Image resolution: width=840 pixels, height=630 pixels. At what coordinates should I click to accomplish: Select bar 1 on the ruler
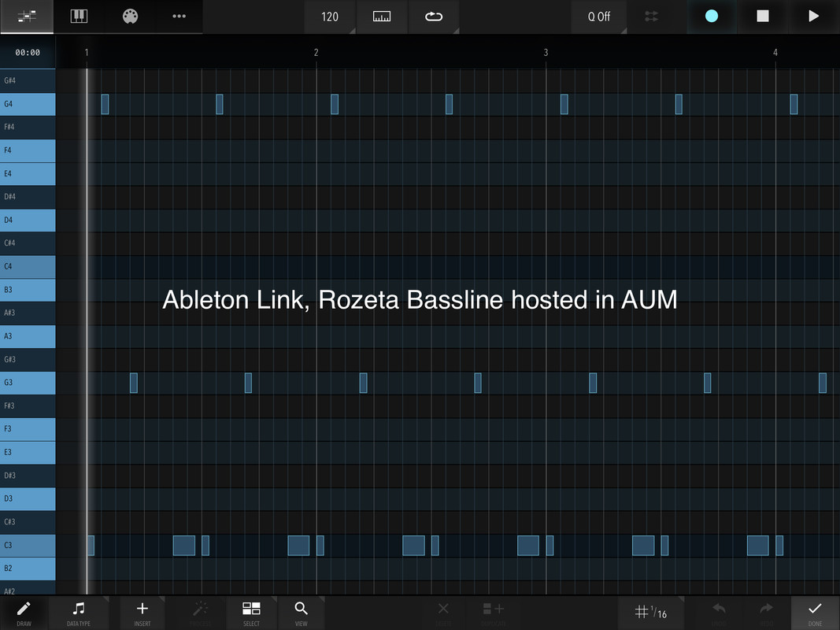[87, 53]
